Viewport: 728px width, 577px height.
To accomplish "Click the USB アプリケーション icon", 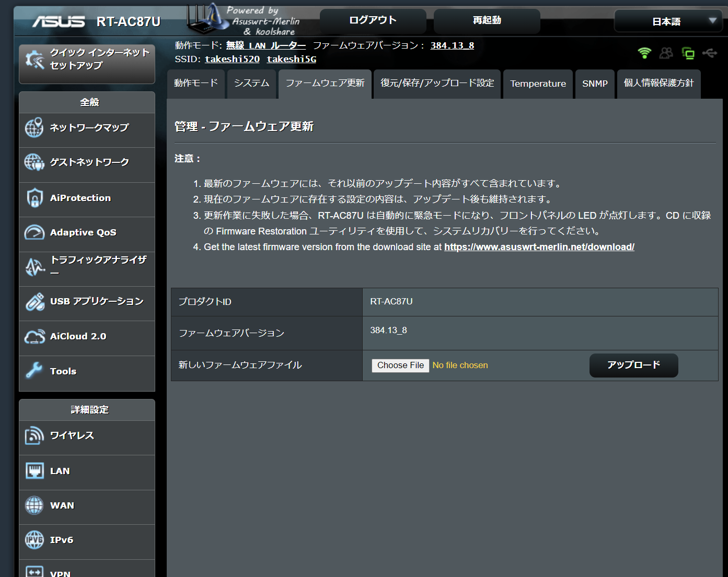I will click(x=34, y=301).
